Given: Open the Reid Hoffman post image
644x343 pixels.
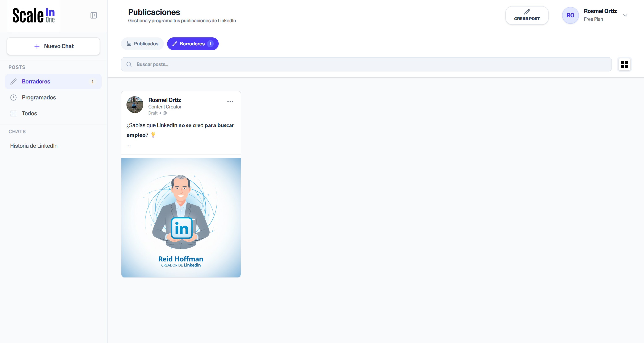Looking at the screenshot, I should (x=181, y=218).
